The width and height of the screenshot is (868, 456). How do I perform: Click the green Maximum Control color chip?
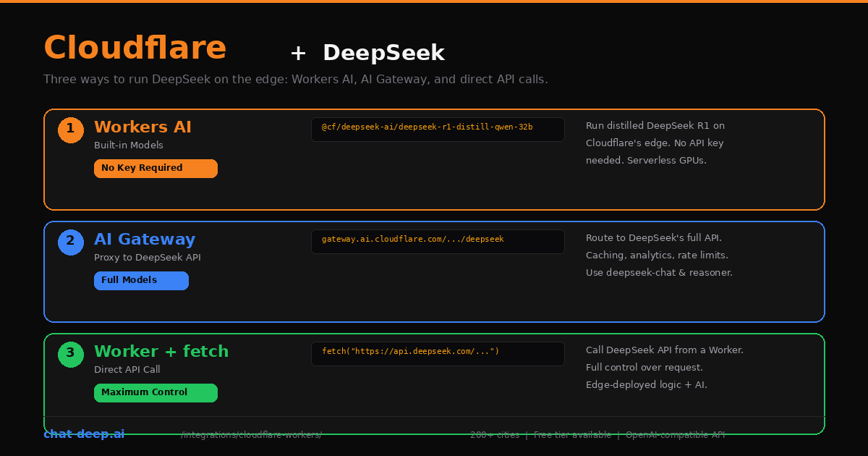pyautogui.click(x=156, y=392)
